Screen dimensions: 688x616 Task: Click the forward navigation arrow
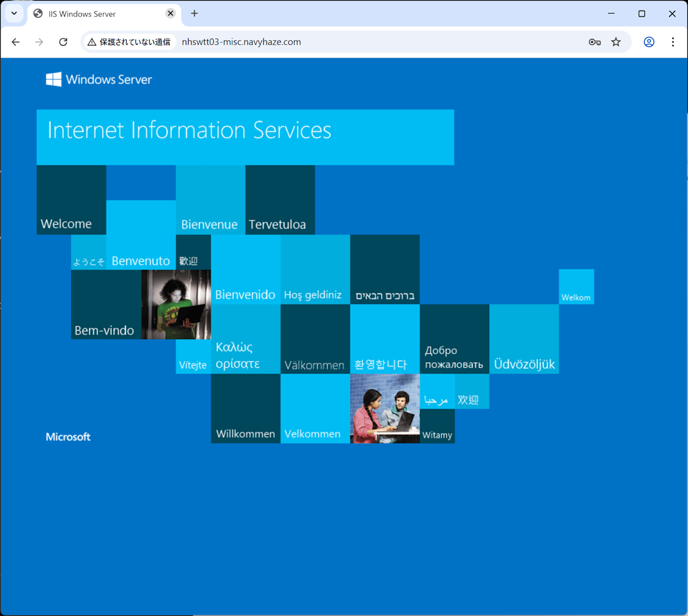coord(39,42)
